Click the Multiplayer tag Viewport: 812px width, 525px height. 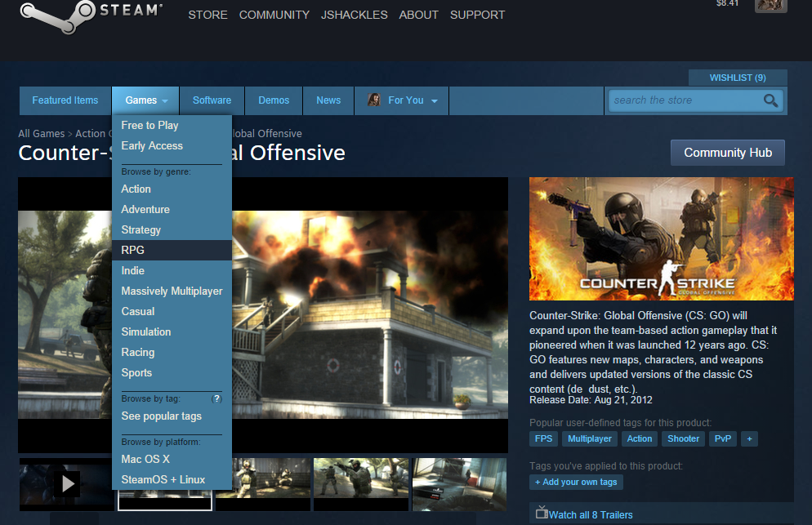tap(589, 438)
